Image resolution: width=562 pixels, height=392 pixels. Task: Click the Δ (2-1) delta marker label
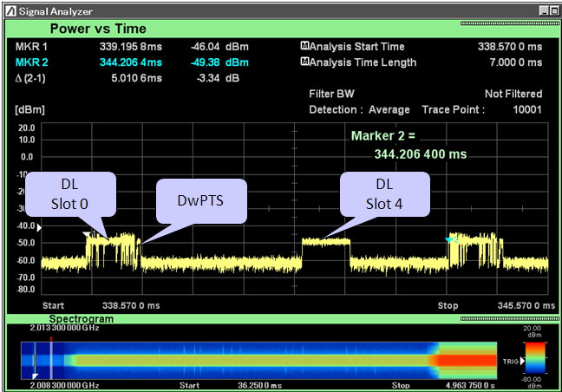tap(30, 78)
